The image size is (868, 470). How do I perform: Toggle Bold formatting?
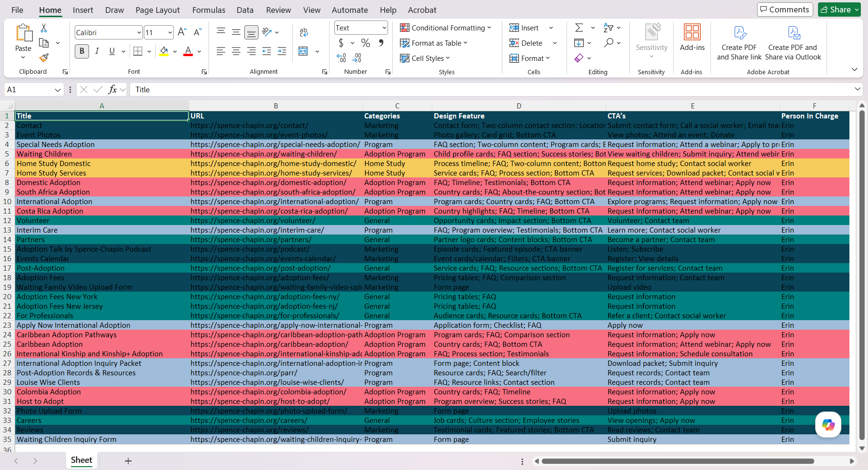[82, 51]
